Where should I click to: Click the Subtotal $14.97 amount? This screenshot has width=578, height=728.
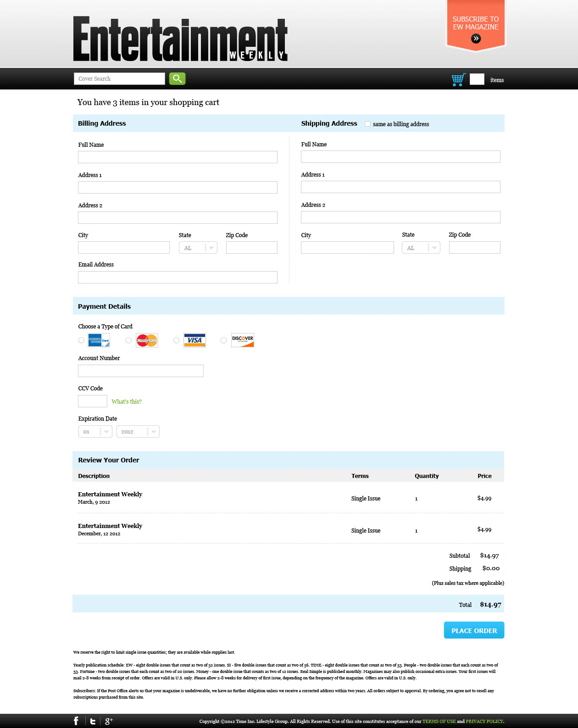489,556
